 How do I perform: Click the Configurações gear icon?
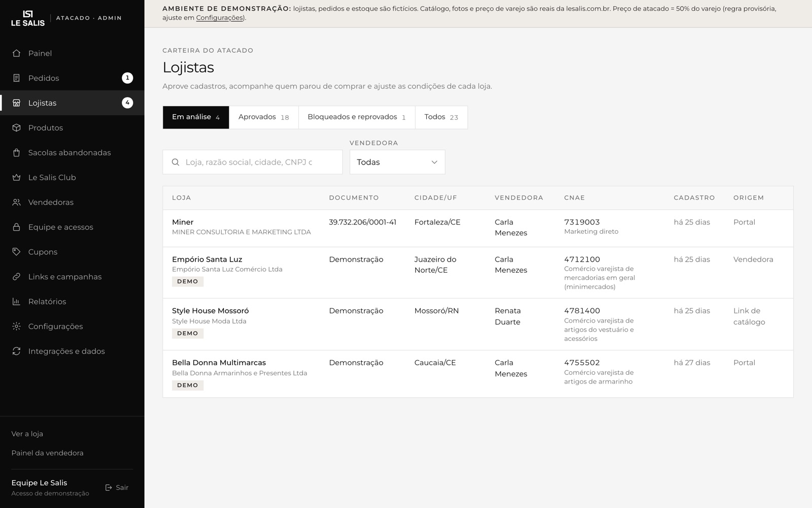(x=16, y=327)
